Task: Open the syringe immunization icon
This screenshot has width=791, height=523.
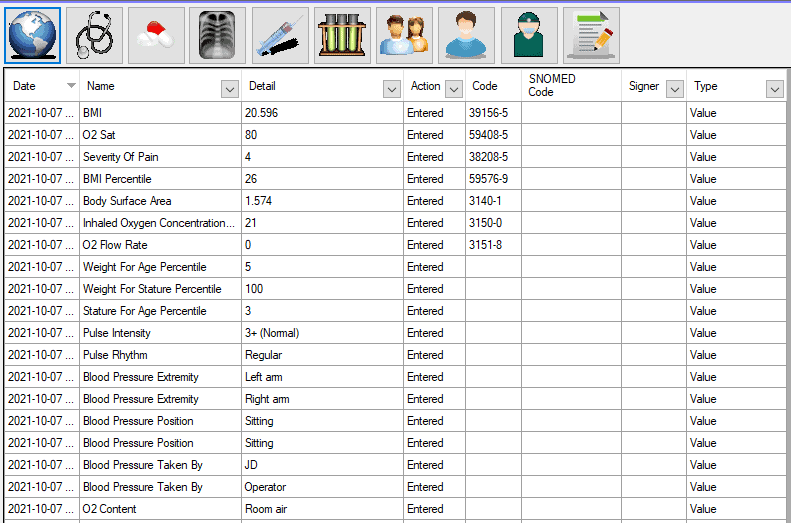Action: (x=280, y=35)
